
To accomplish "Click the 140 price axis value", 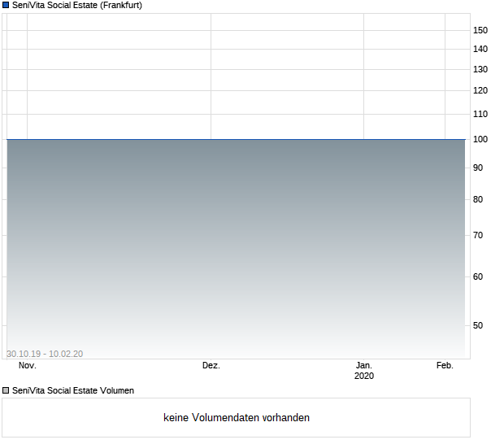I will click(x=480, y=49).
